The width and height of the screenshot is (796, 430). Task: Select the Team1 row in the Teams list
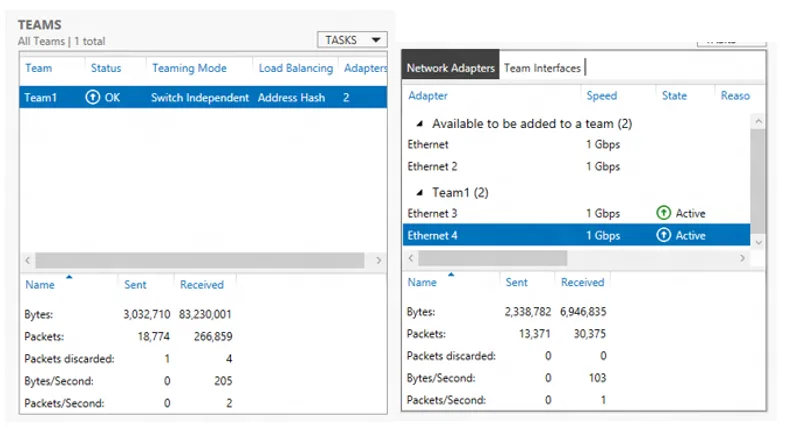click(203, 97)
